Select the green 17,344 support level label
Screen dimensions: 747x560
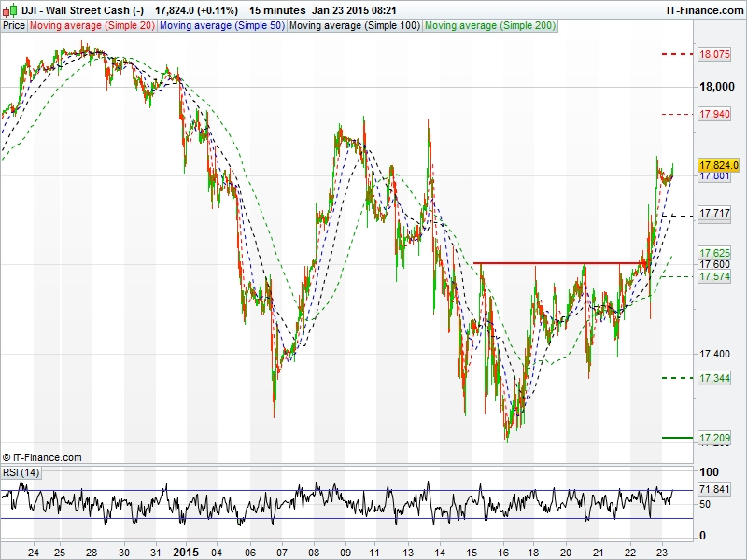pos(714,377)
